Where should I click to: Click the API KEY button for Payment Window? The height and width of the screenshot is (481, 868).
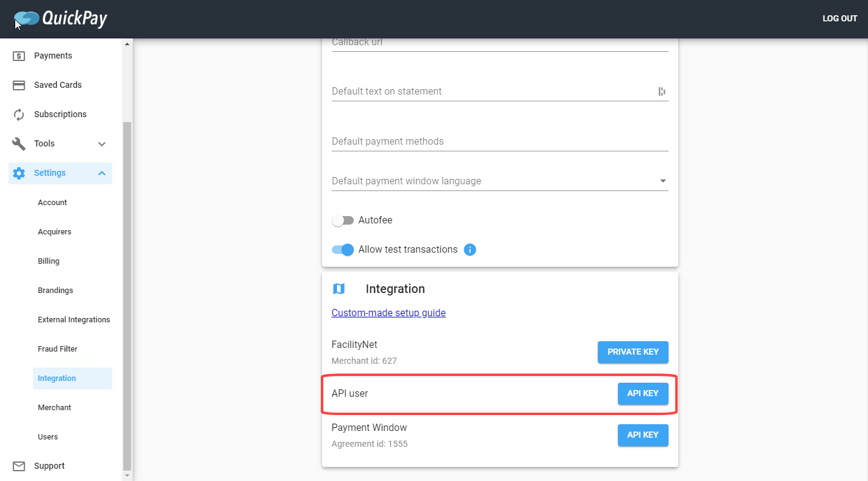click(643, 435)
